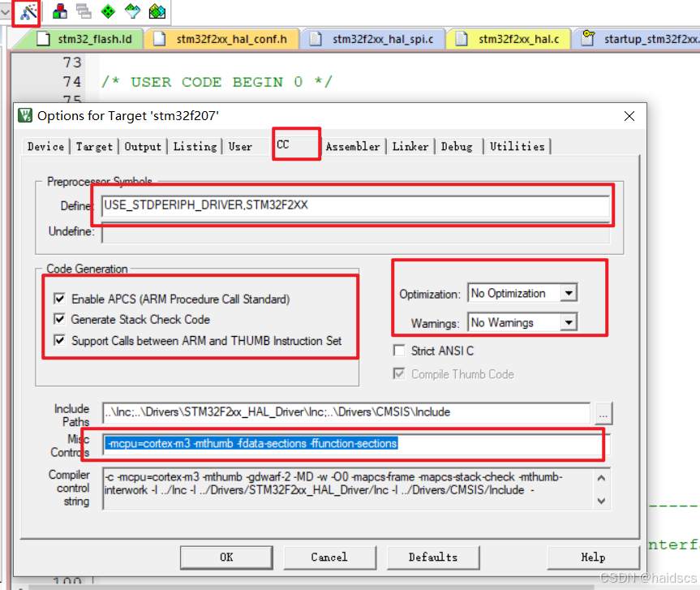The image size is (700, 590).
Task: Click the Compiler control string box
Action: click(x=356, y=489)
